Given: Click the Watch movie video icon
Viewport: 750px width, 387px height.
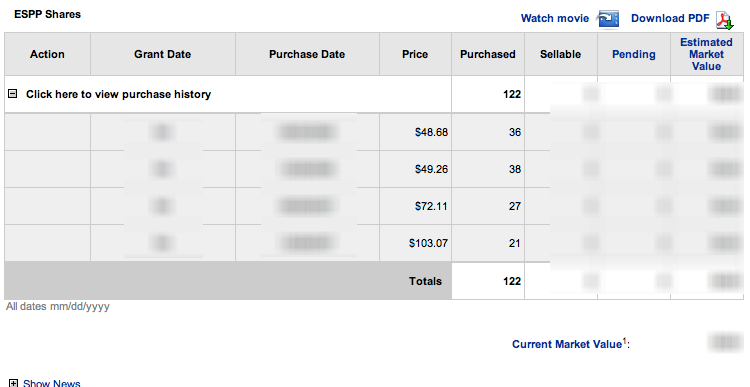Looking at the screenshot, I should click(608, 19).
